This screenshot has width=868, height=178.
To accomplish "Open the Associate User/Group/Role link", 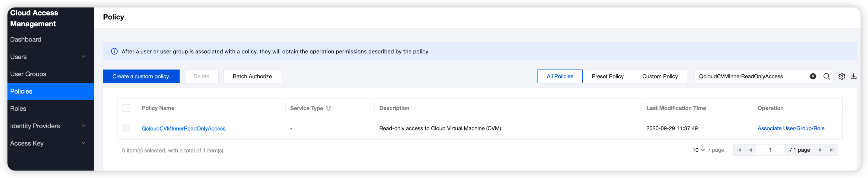I will click(x=791, y=128).
